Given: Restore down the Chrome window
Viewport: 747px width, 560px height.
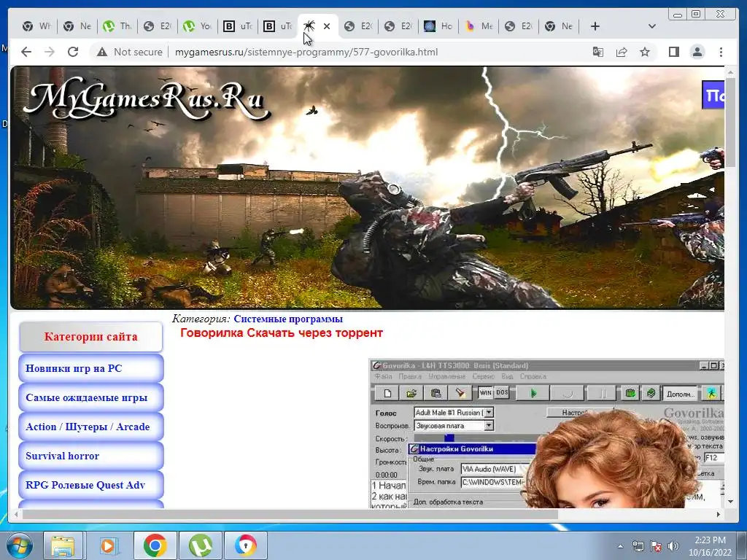Looking at the screenshot, I should [x=696, y=14].
